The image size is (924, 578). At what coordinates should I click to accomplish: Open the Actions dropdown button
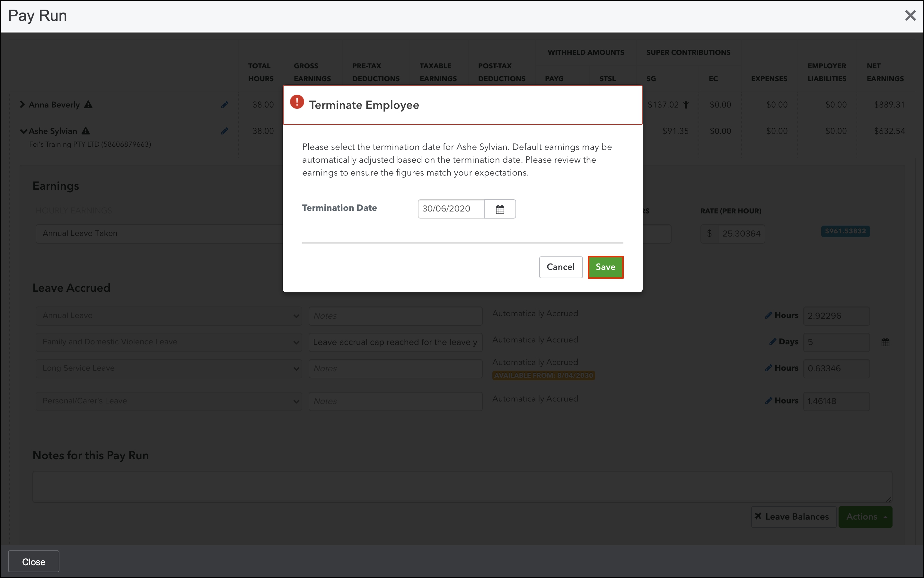point(865,517)
